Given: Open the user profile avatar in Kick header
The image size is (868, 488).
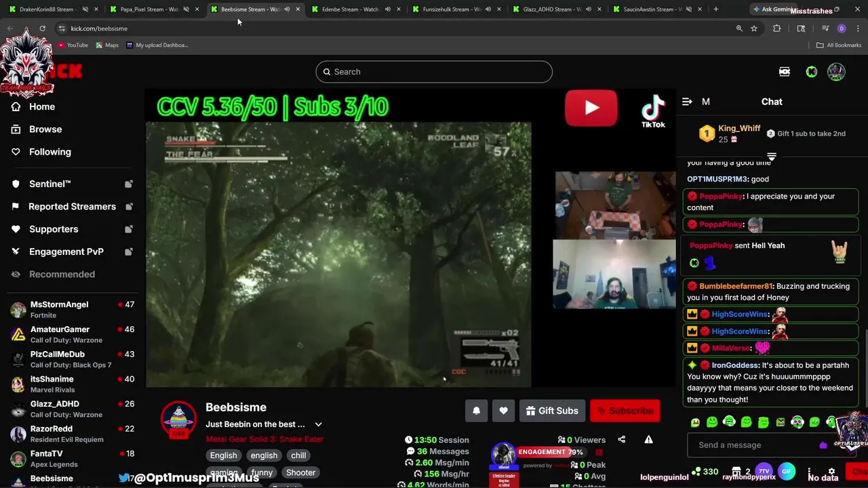Looking at the screenshot, I should (836, 72).
